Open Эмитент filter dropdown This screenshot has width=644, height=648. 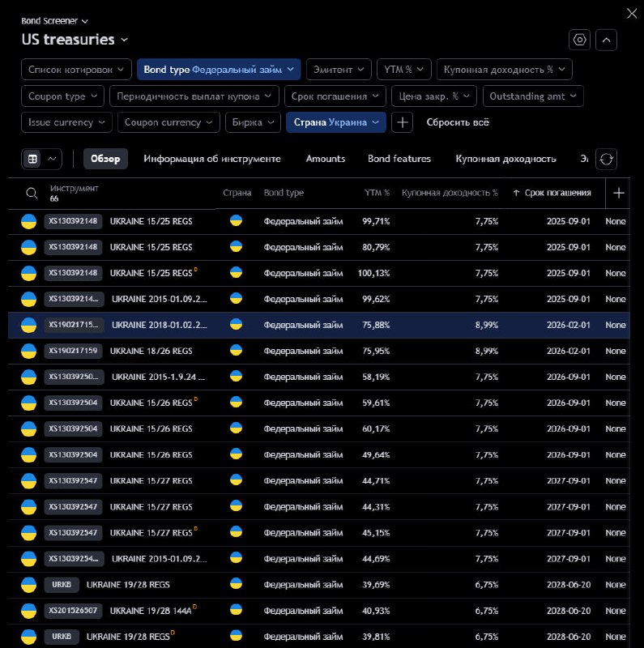(x=339, y=70)
